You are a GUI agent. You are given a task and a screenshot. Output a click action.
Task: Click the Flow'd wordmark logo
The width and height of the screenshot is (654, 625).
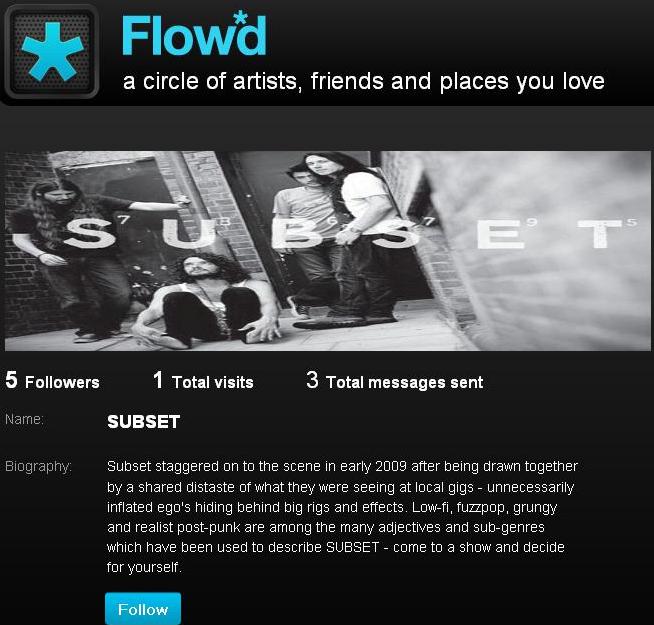click(x=194, y=35)
